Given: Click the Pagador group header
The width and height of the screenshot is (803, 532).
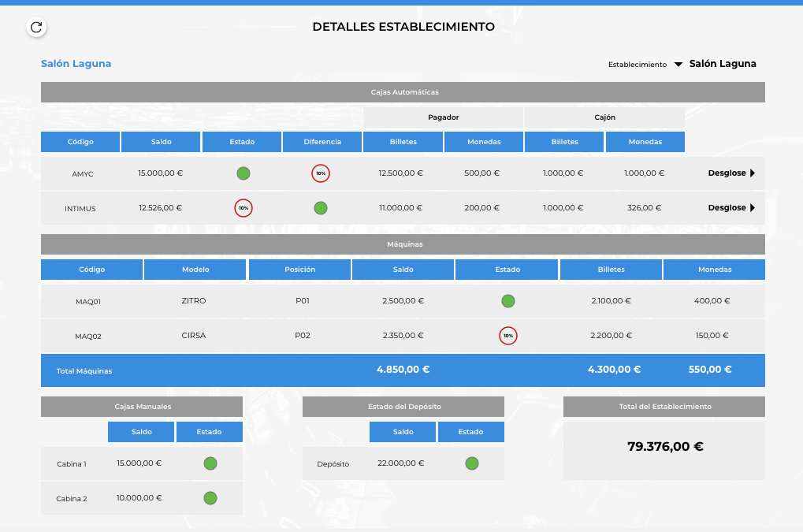Looking at the screenshot, I should click(x=444, y=117).
